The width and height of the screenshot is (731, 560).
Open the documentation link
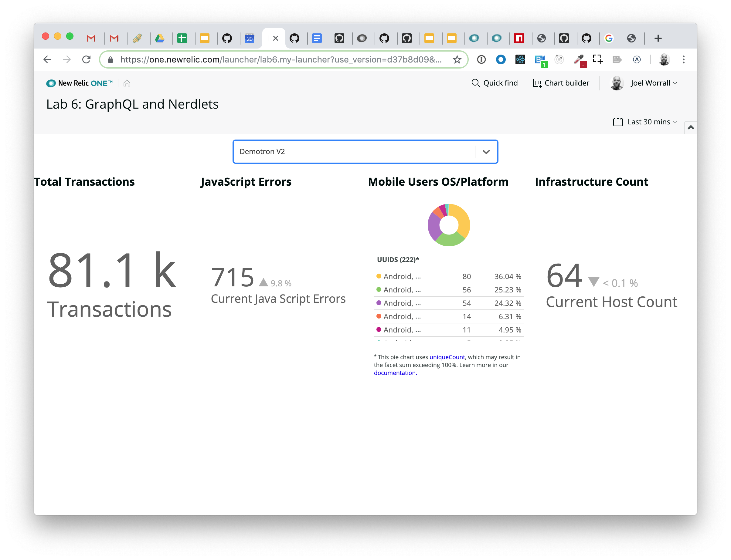click(x=395, y=373)
